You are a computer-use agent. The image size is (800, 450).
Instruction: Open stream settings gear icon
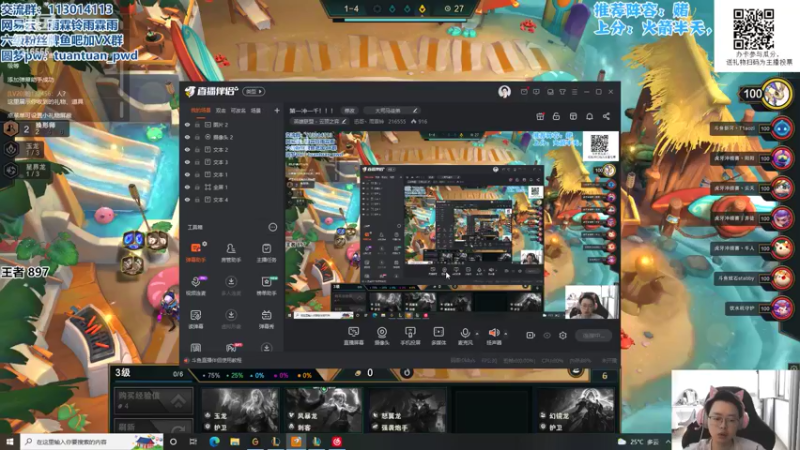coord(563,335)
